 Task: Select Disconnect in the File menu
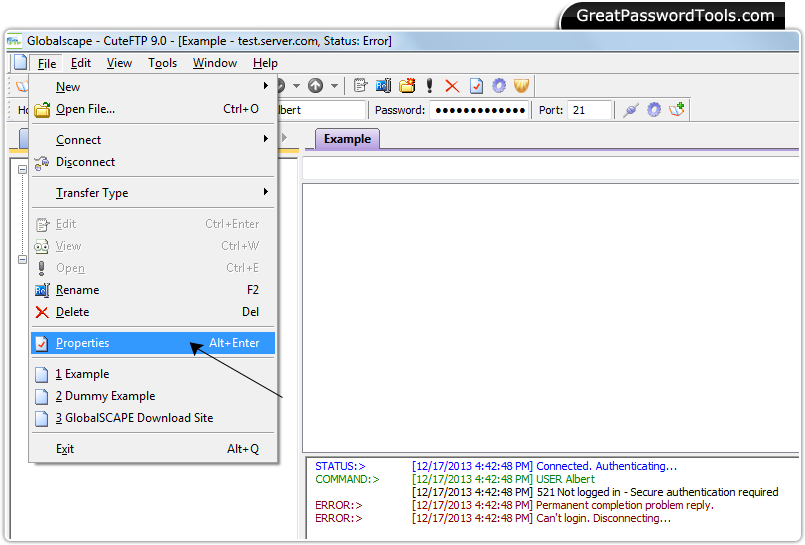click(153, 162)
